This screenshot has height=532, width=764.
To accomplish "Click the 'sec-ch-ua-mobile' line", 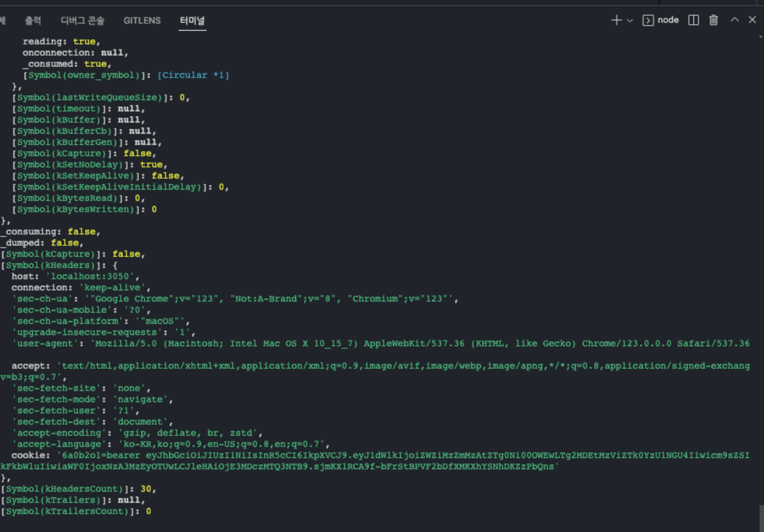I will [81, 310].
